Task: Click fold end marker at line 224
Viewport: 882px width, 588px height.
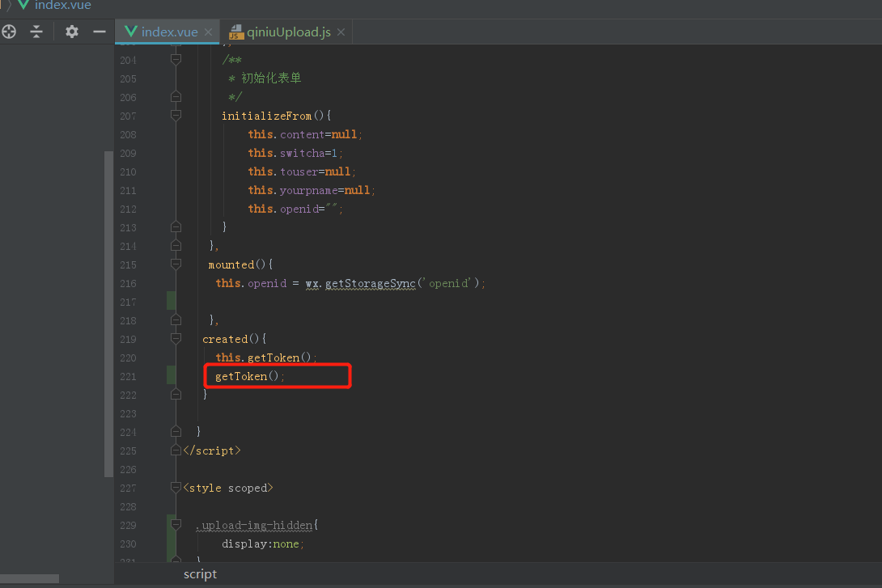Action: (x=176, y=432)
